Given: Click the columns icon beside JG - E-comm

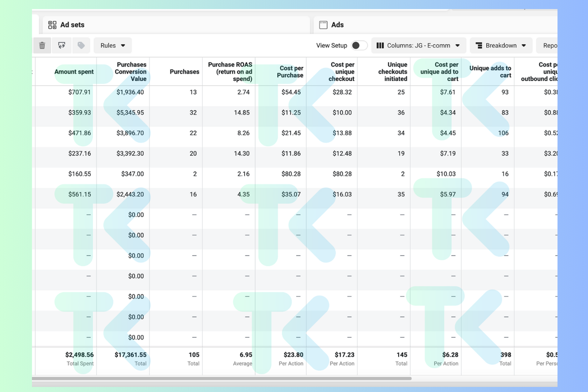Looking at the screenshot, I should 380,45.
